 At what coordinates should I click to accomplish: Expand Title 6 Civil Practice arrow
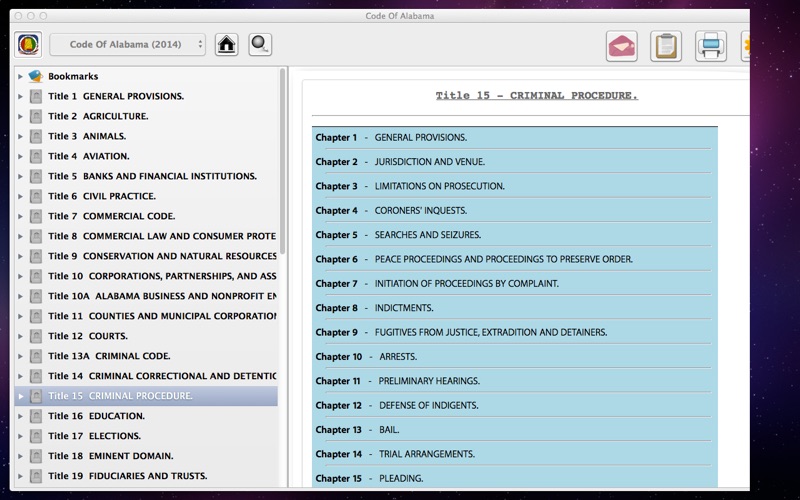click(20, 196)
